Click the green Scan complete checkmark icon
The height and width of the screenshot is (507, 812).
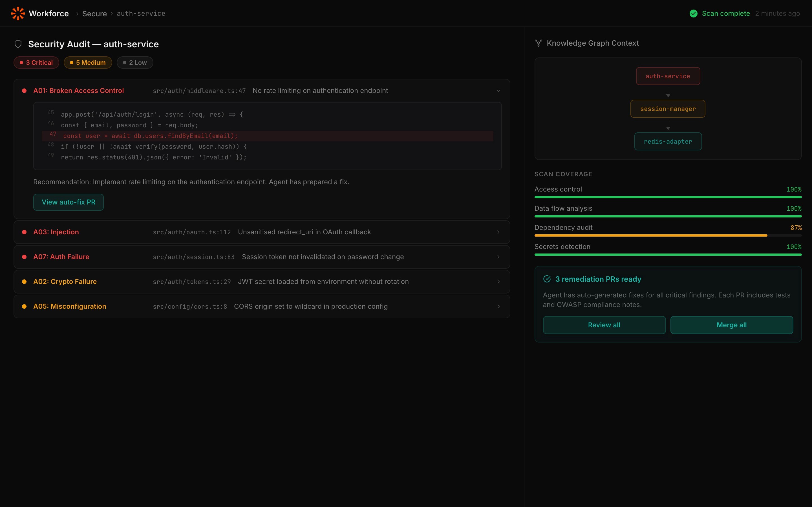point(693,14)
